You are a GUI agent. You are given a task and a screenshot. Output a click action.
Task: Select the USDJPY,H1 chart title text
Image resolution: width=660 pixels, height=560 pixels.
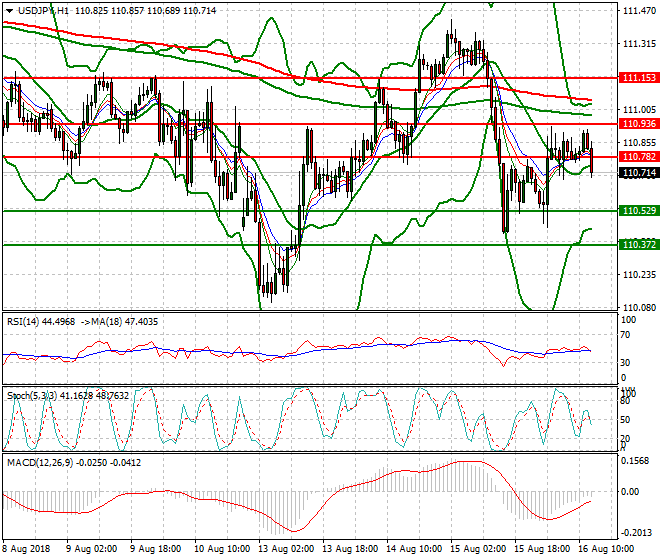[43, 11]
